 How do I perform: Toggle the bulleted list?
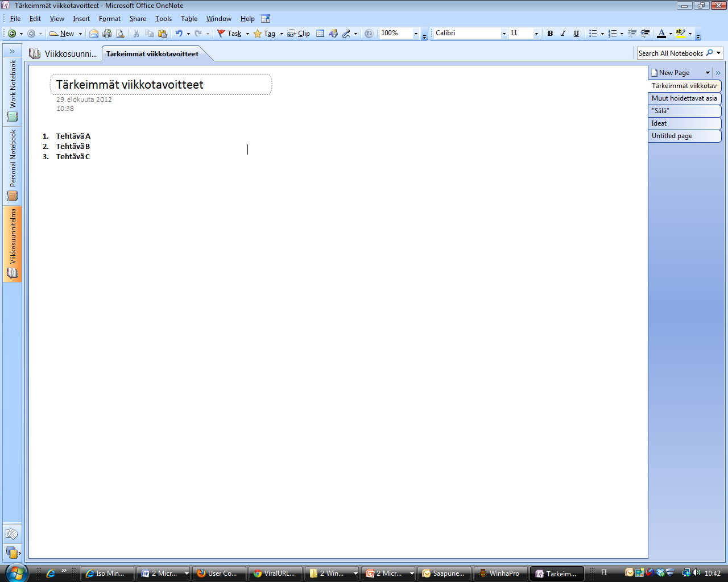(x=593, y=34)
